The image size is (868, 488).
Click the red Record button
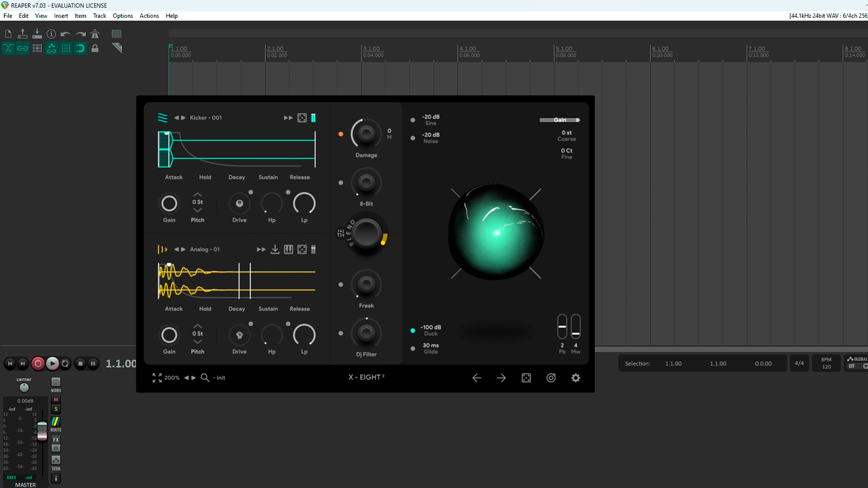(x=38, y=363)
